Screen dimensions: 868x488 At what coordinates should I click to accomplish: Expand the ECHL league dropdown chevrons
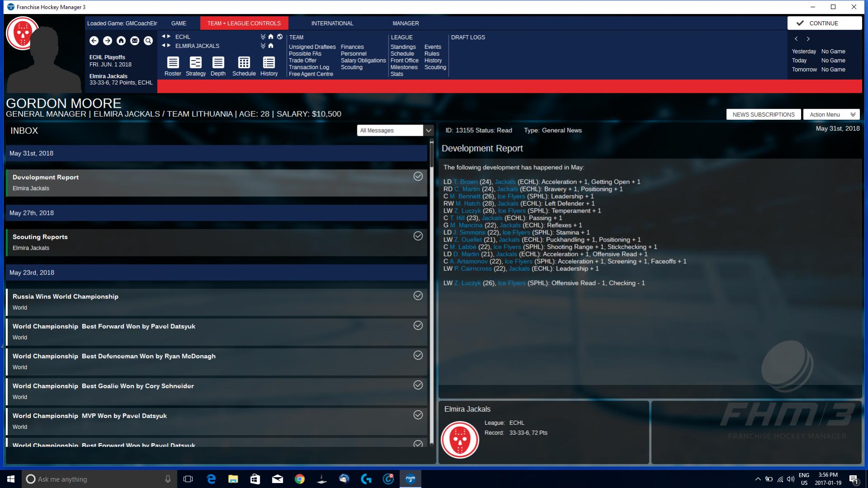pyautogui.click(x=263, y=37)
